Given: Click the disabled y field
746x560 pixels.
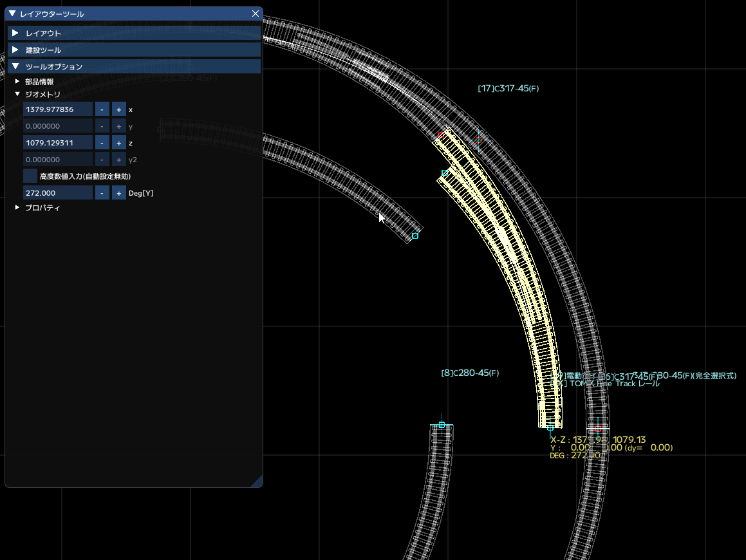Looking at the screenshot, I should [x=58, y=126].
